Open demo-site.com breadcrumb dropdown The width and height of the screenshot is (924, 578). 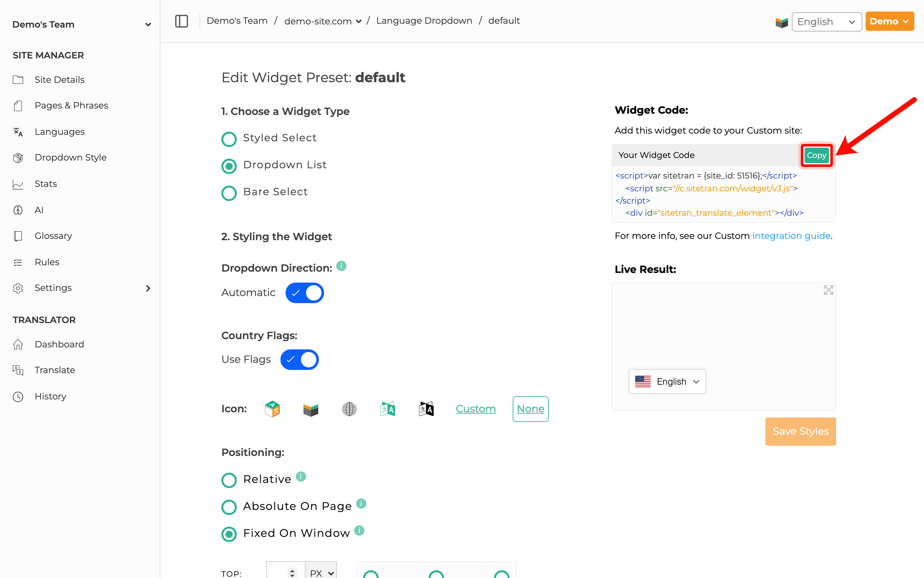coord(323,21)
